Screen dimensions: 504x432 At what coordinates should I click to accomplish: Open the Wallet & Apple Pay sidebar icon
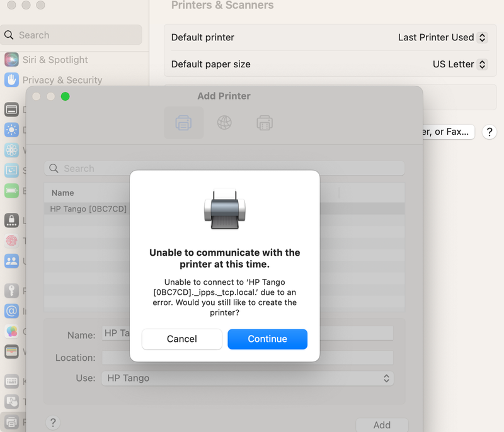[x=11, y=351]
